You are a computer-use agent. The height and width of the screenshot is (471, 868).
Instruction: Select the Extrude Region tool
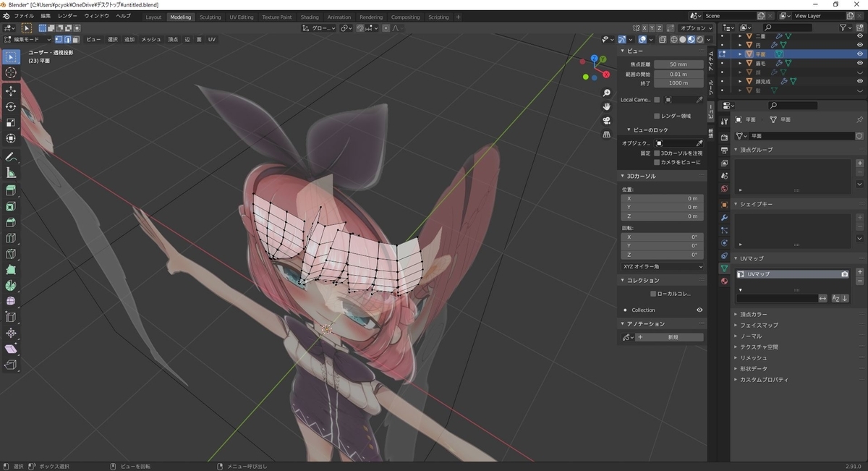11,190
